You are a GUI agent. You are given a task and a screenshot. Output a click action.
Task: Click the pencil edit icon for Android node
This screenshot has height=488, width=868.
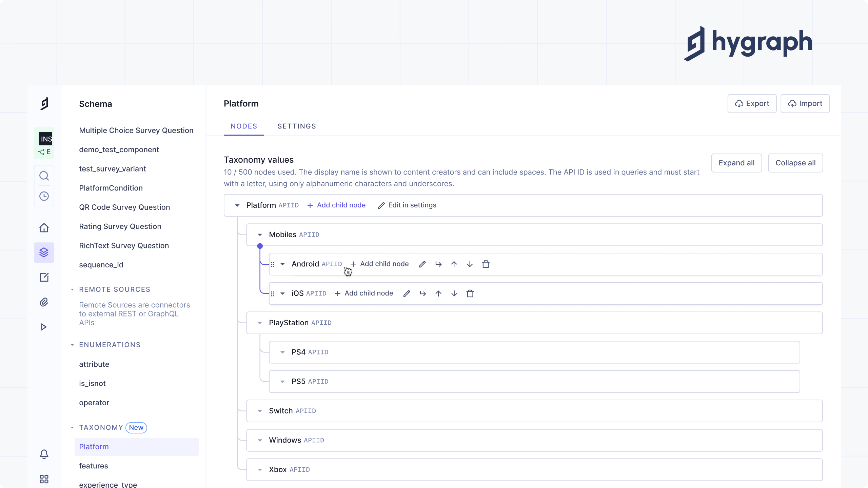[x=422, y=264]
